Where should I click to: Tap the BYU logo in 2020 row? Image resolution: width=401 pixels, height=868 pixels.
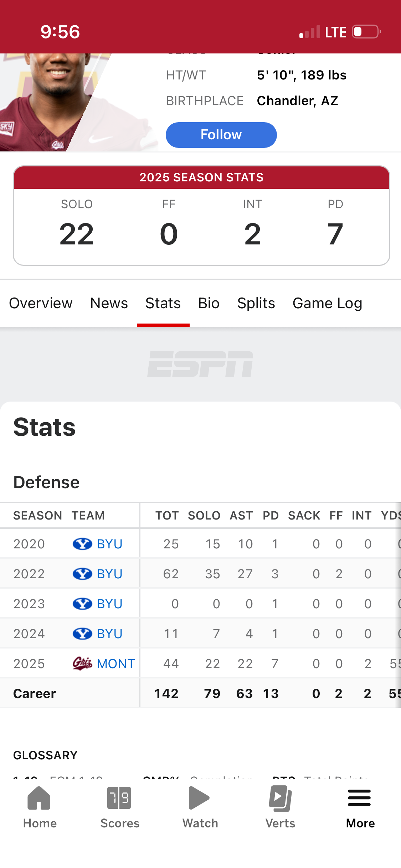click(x=82, y=544)
